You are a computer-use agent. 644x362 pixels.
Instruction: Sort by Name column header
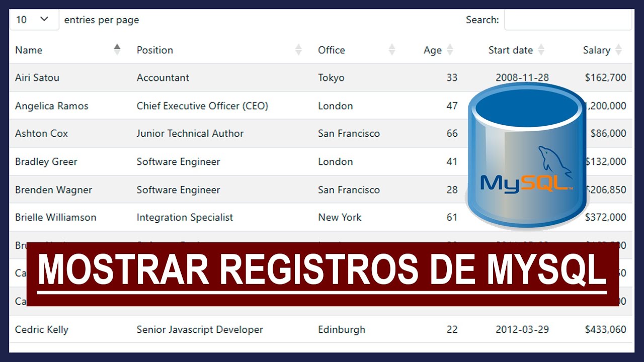[x=29, y=50]
